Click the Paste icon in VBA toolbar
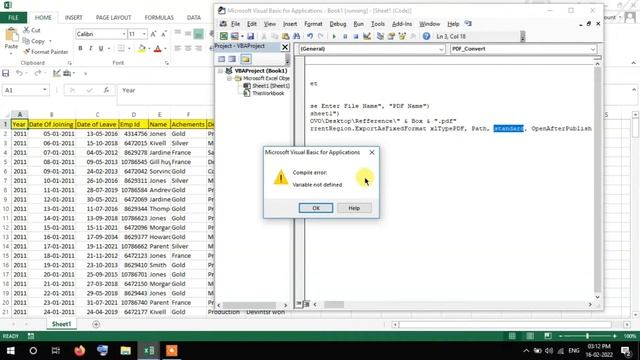The image size is (640, 360). point(285,36)
